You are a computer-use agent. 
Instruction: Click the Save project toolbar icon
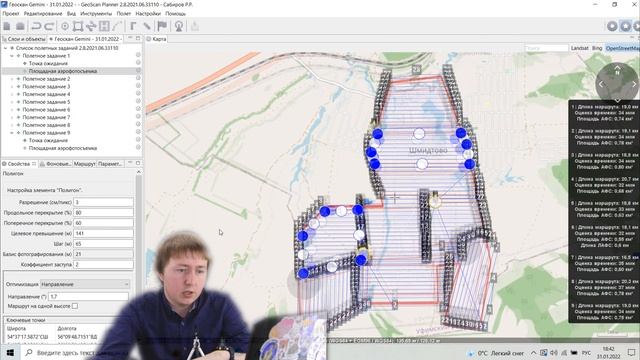[x=20, y=27]
